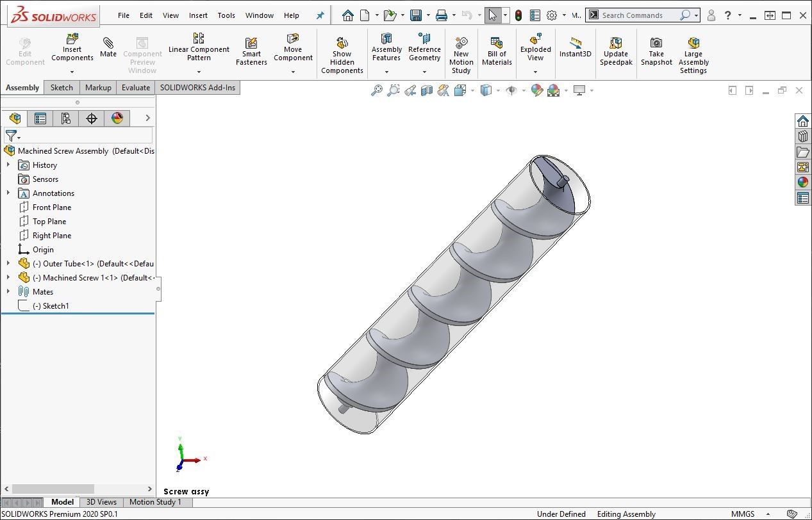Open Insert Components dropdown arrow
Viewport: 812px width, 520px height.
coord(72,72)
